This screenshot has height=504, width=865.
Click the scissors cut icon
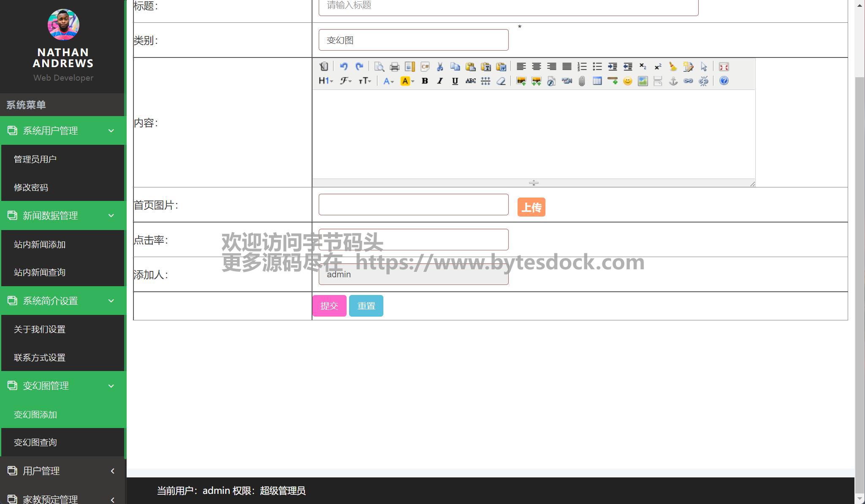pyautogui.click(x=440, y=67)
